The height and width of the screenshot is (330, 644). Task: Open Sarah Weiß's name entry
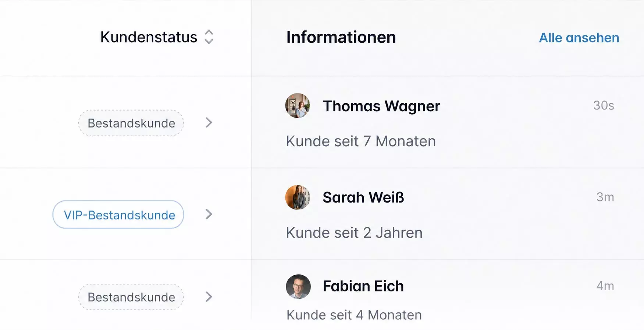[x=363, y=197]
